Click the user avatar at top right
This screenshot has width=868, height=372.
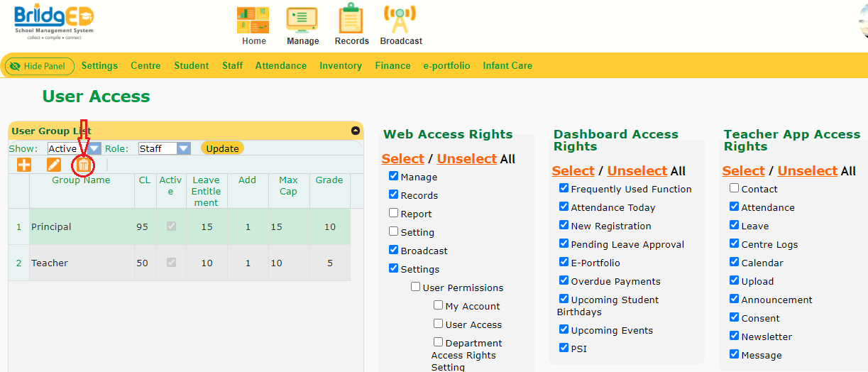coord(863,20)
